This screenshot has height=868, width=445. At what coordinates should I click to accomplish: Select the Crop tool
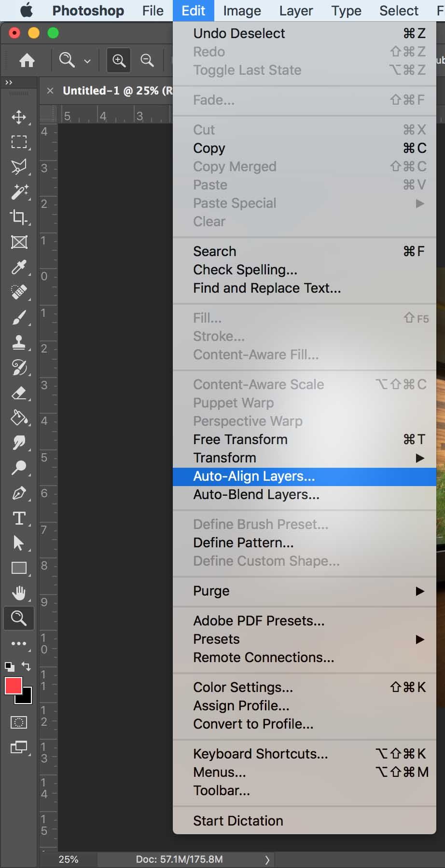19,217
